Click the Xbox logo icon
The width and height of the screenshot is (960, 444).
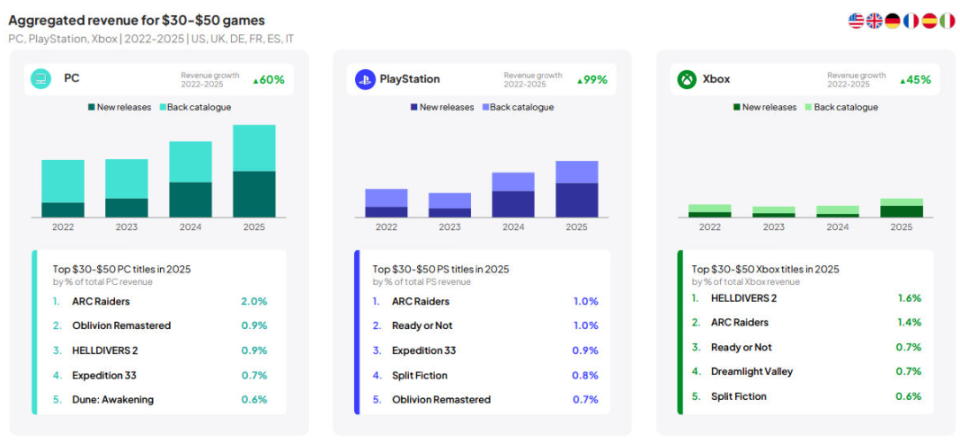[x=687, y=79]
